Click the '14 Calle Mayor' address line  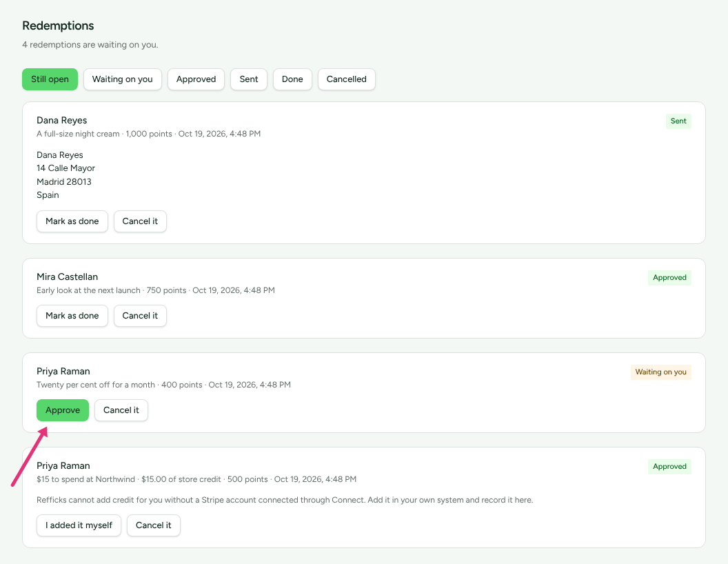[66, 168]
